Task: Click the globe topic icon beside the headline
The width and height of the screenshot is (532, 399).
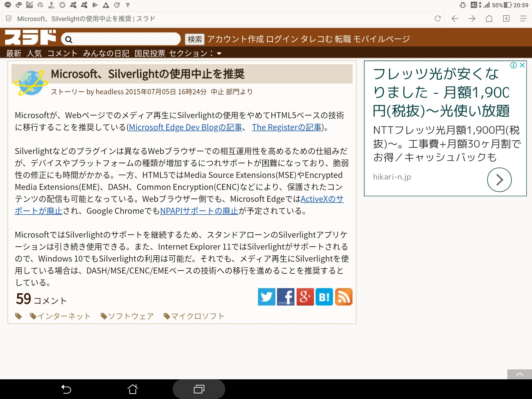Action: click(x=31, y=83)
